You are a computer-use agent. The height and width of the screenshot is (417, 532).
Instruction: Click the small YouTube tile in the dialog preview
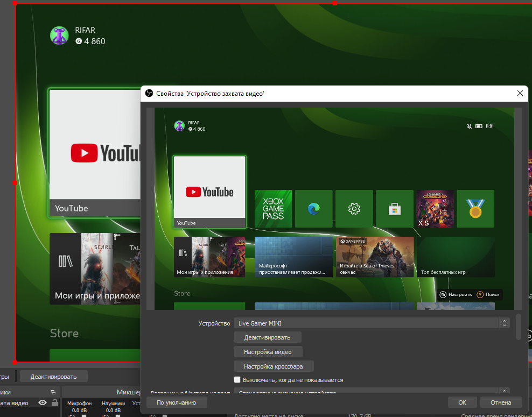tap(209, 192)
